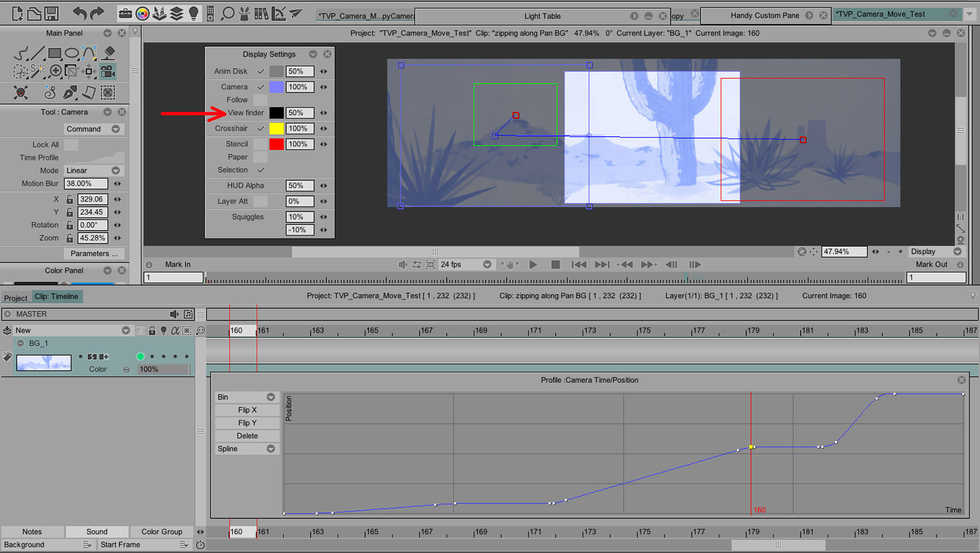Select the straight line tool
Screen dimensions: 980x553
38,53
